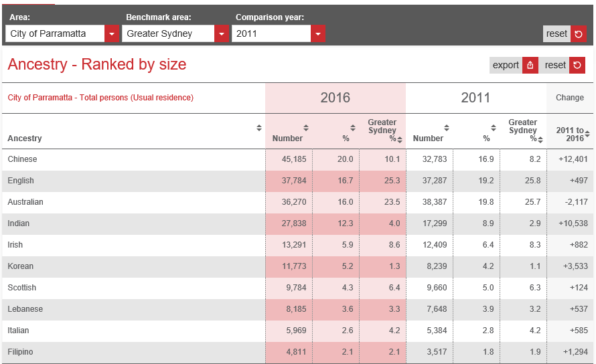Click the 5,969 Italian 2016 number

tap(296, 331)
